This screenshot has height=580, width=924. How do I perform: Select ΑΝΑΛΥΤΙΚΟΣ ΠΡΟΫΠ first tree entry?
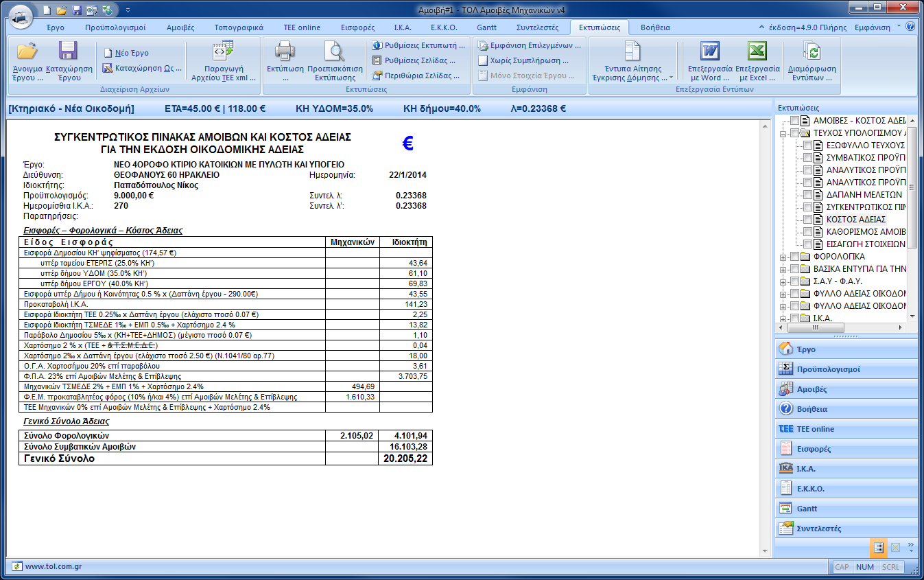[x=866, y=170]
